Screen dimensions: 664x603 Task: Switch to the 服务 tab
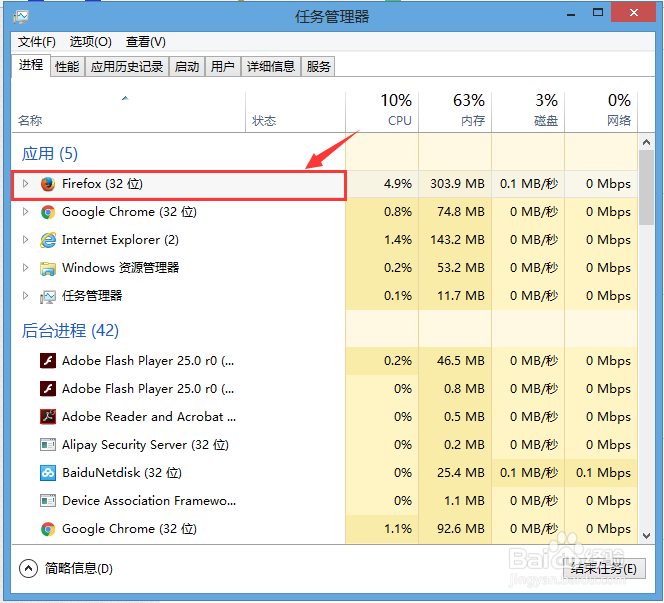tap(318, 67)
